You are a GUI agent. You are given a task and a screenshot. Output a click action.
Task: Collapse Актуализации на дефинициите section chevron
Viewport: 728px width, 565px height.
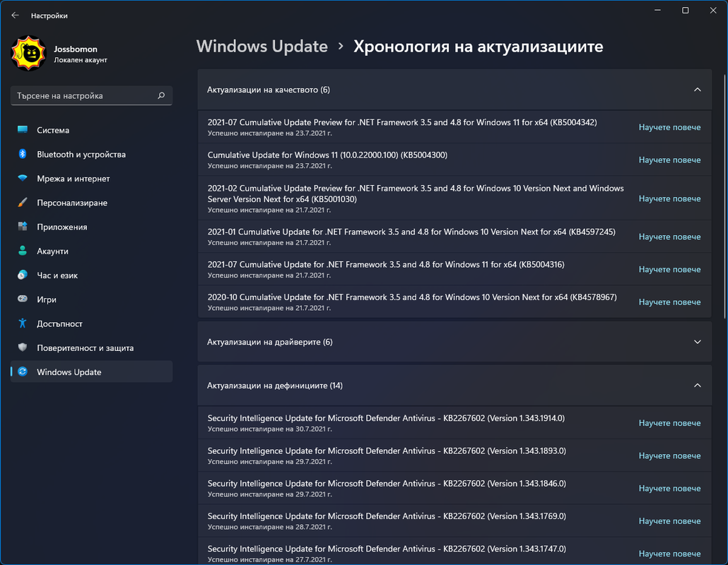pos(697,386)
